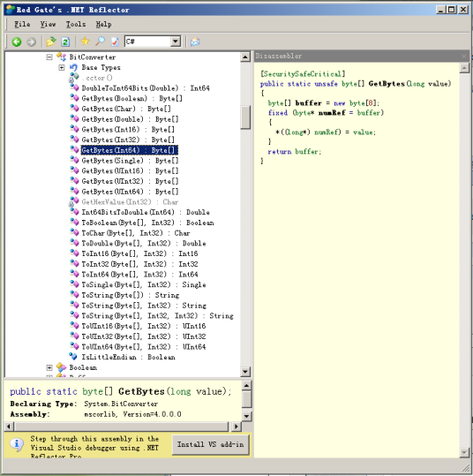
Task: Select the IsLittleEndian field item
Action: click(x=128, y=358)
